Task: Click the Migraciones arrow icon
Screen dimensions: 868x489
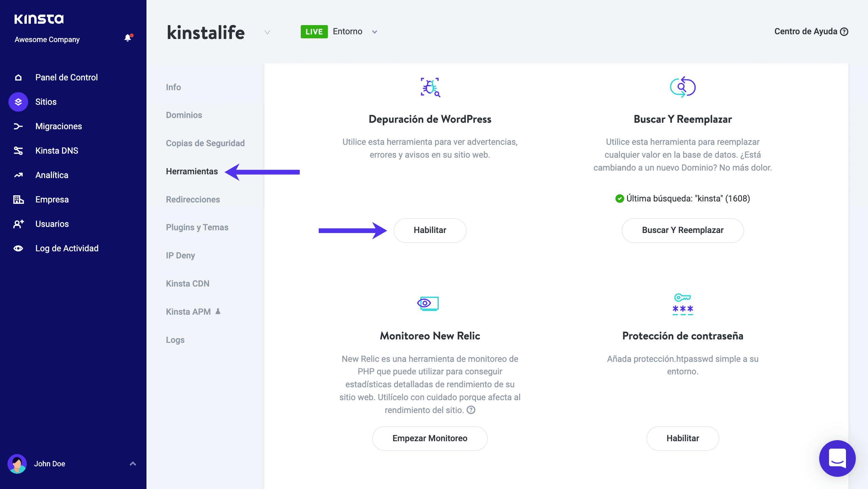Action: point(18,126)
